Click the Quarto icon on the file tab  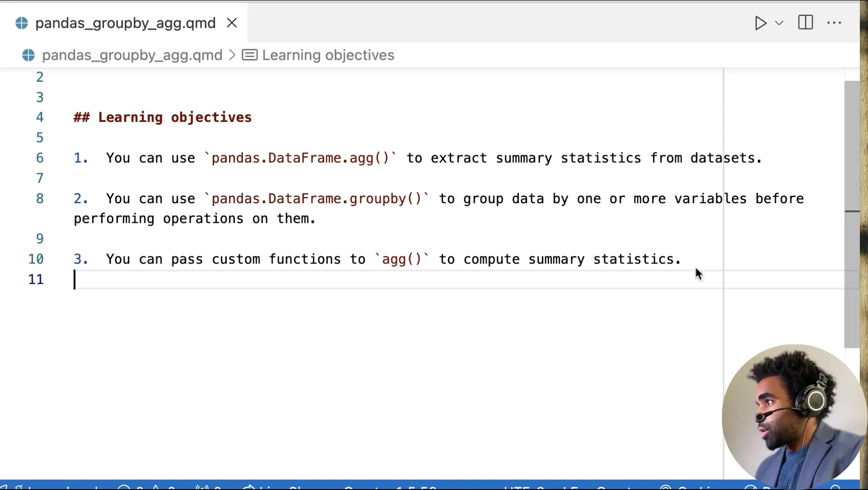click(22, 23)
